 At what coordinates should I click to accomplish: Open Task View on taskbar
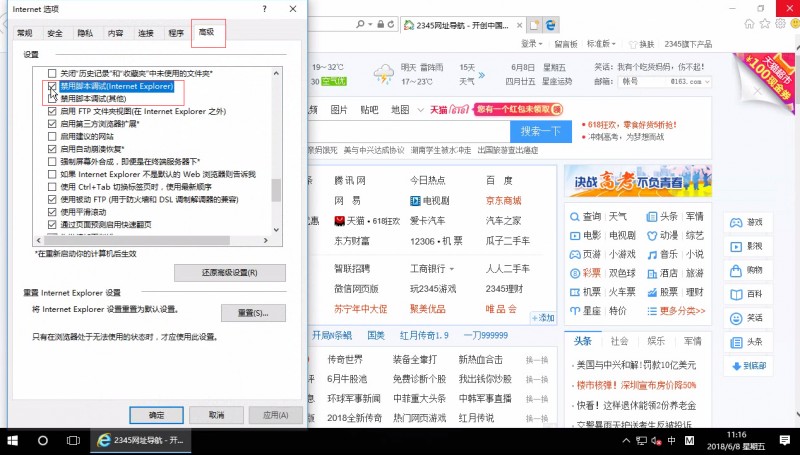click(x=73, y=440)
